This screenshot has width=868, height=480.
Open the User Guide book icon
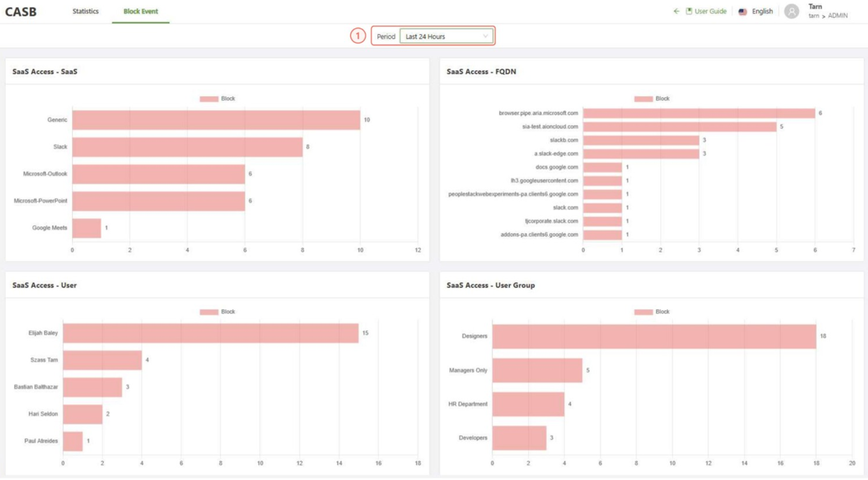pos(689,11)
